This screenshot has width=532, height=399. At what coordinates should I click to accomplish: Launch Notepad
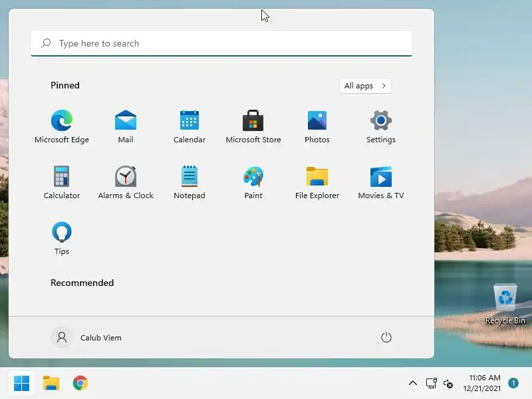click(x=190, y=182)
